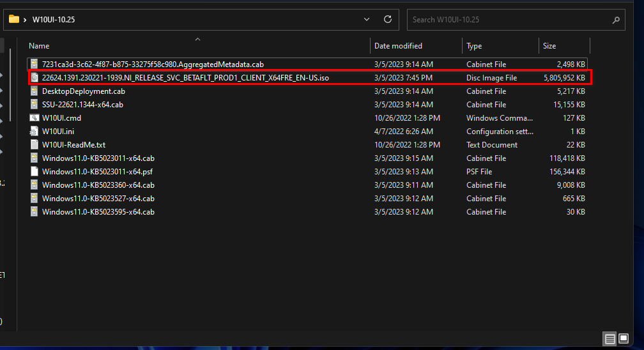
Task: Click the 15,155 KB size value
Action: coord(569,104)
